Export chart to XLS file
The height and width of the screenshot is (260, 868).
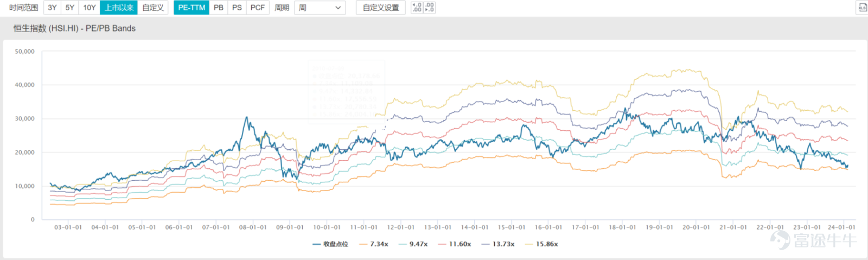pos(862,8)
